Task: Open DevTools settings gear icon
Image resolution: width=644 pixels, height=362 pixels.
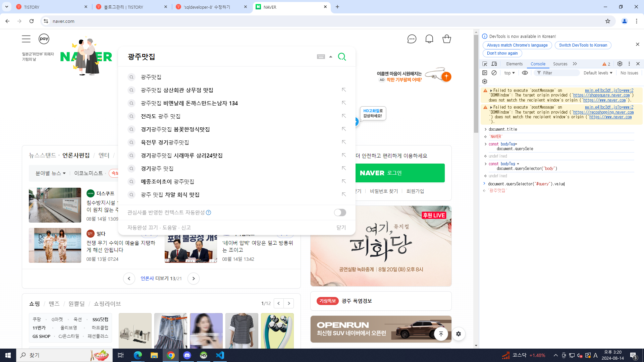Action: click(620, 64)
